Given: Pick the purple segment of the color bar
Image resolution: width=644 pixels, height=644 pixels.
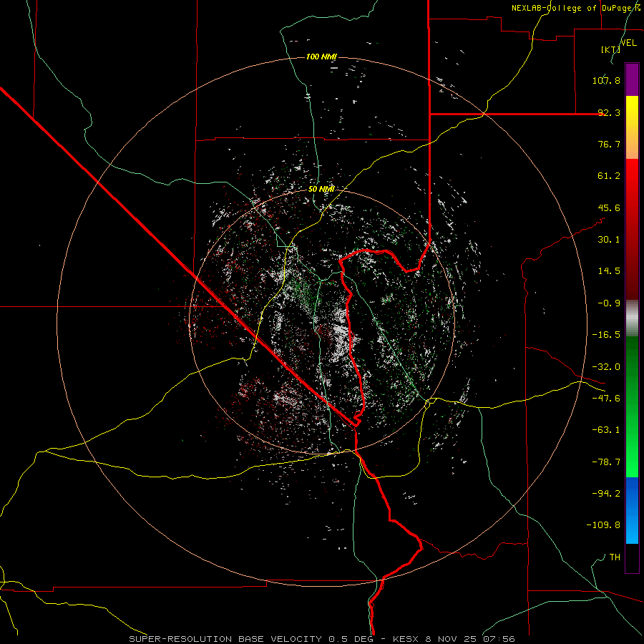Looking at the screenshot, I should [632, 80].
